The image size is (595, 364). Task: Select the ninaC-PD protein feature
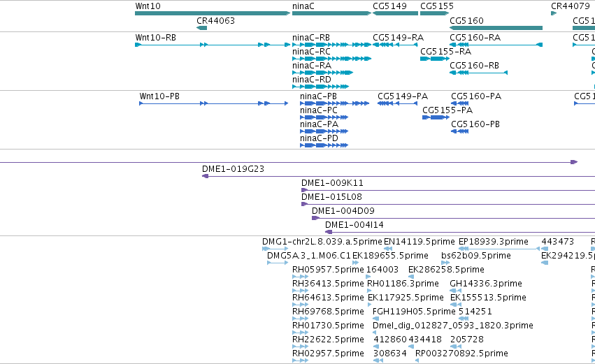point(324,145)
